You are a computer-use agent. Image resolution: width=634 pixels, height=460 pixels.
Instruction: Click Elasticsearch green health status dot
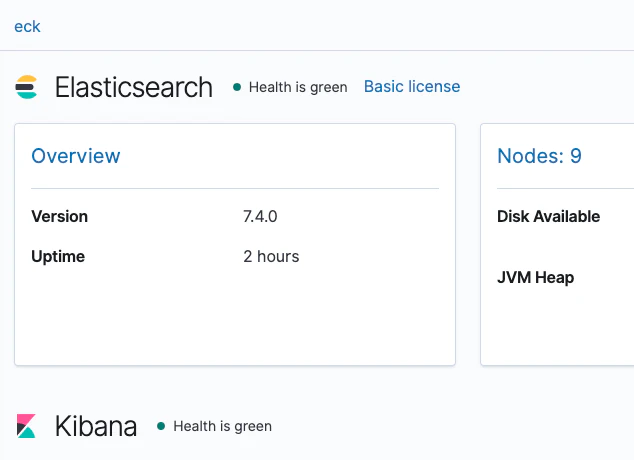point(237,87)
